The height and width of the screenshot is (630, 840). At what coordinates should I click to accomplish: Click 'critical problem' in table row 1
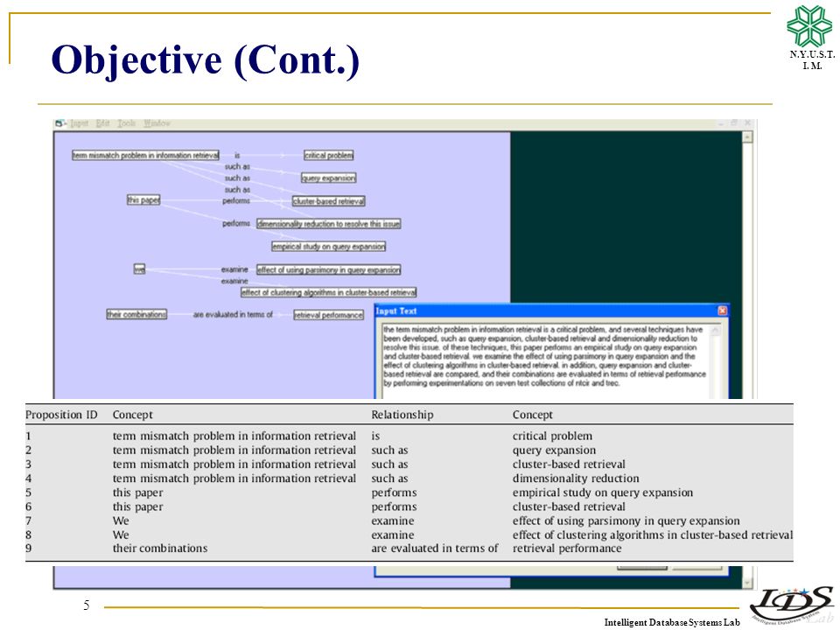pos(552,436)
